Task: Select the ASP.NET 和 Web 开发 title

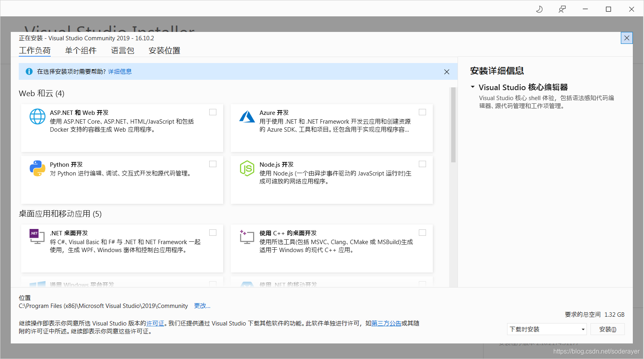Action: (x=79, y=112)
